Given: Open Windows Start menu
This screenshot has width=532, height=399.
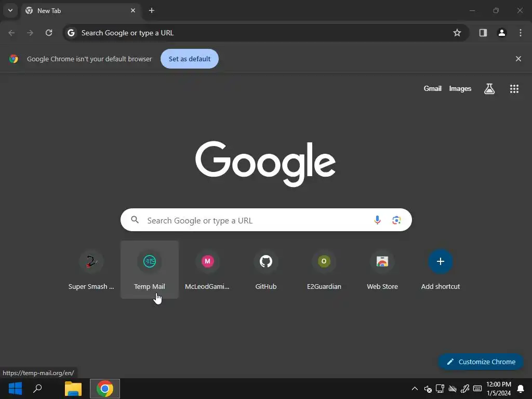Looking at the screenshot, I should pos(15,389).
